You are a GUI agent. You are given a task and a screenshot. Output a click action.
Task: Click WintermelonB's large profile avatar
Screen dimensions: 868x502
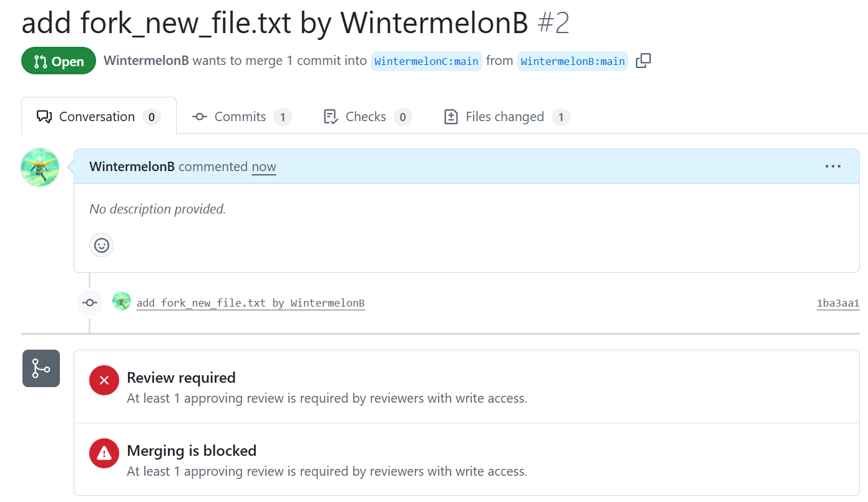40,167
